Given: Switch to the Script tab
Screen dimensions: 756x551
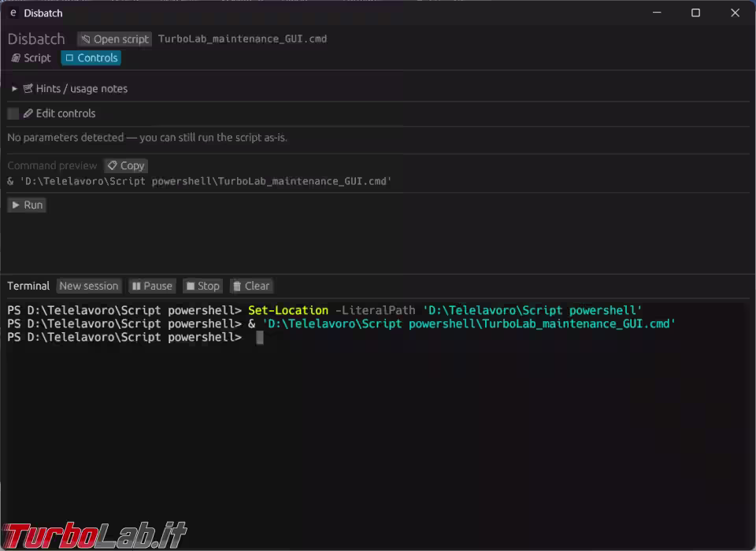Looking at the screenshot, I should pos(31,57).
